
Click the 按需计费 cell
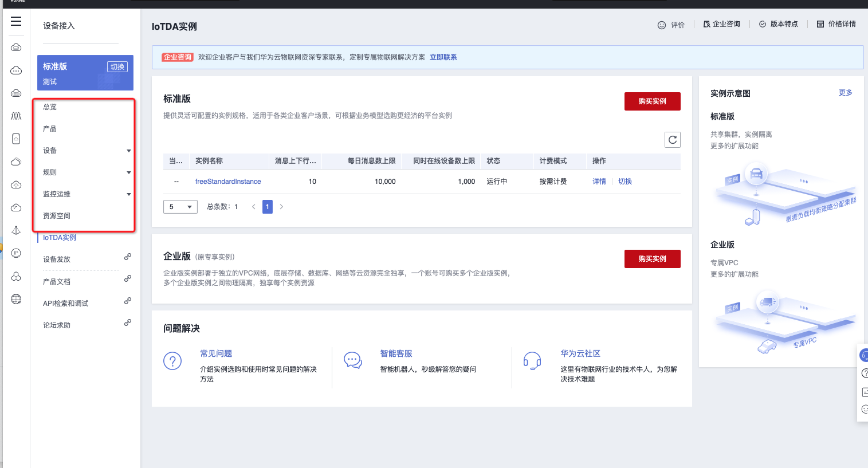(553, 182)
